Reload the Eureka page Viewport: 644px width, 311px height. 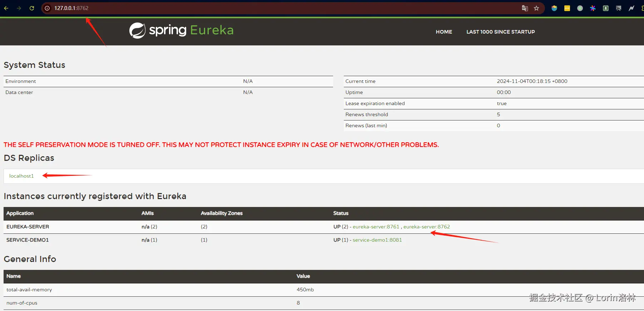click(x=32, y=8)
